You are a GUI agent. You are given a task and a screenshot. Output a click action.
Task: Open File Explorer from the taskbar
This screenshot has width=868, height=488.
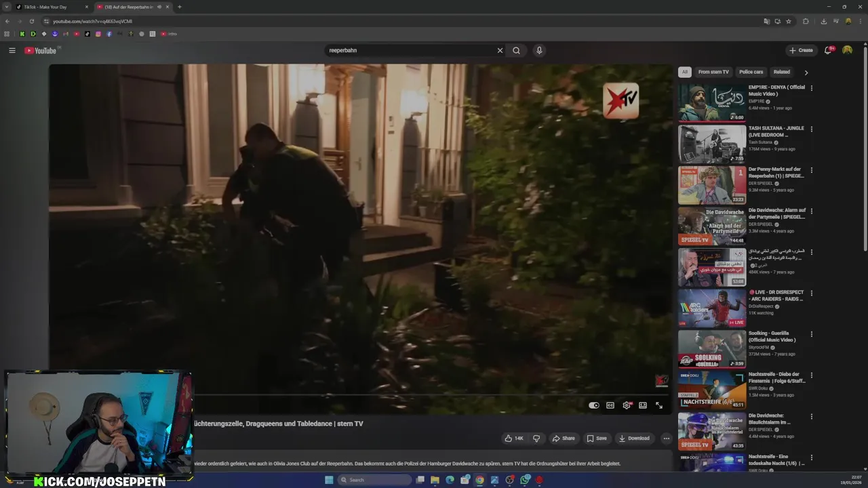[435, 480]
